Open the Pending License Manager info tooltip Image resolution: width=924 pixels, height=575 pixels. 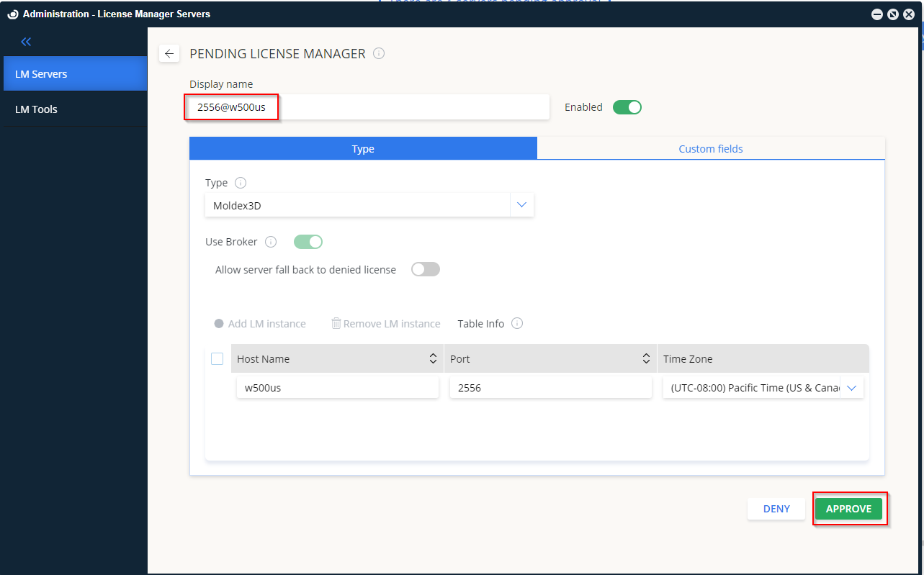379,53
